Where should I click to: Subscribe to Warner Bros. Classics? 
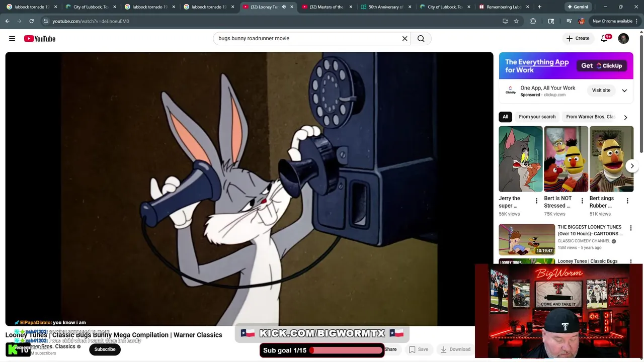pyautogui.click(x=105, y=349)
